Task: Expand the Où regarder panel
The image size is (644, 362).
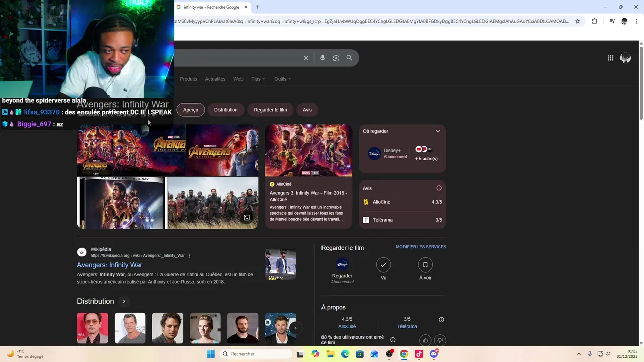Action: click(438, 131)
